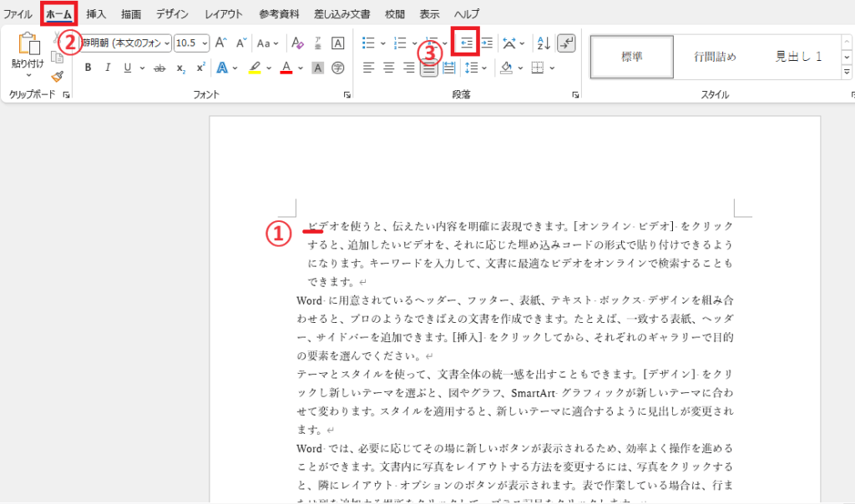Toggle superscript formatting
The height and width of the screenshot is (504, 855).
pyautogui.click(x=200, y=68)
